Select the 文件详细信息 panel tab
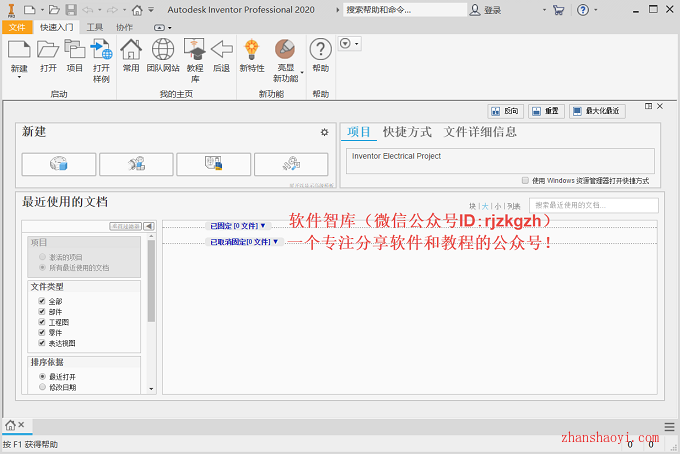The width and height of the screenshot is (680, 454). tap(480, 132)
